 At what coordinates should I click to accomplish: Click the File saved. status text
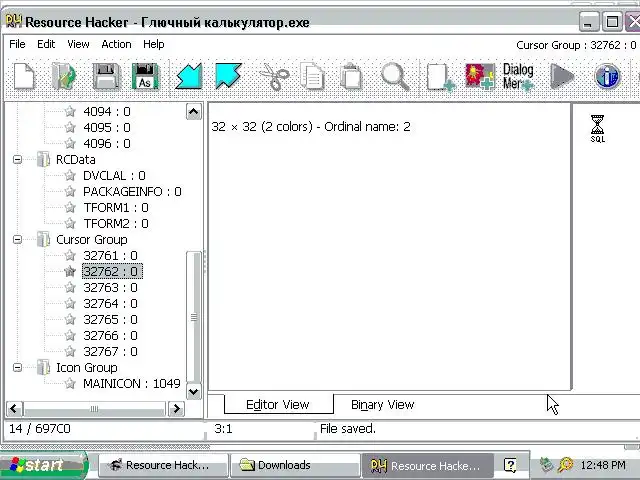(348, 429)
